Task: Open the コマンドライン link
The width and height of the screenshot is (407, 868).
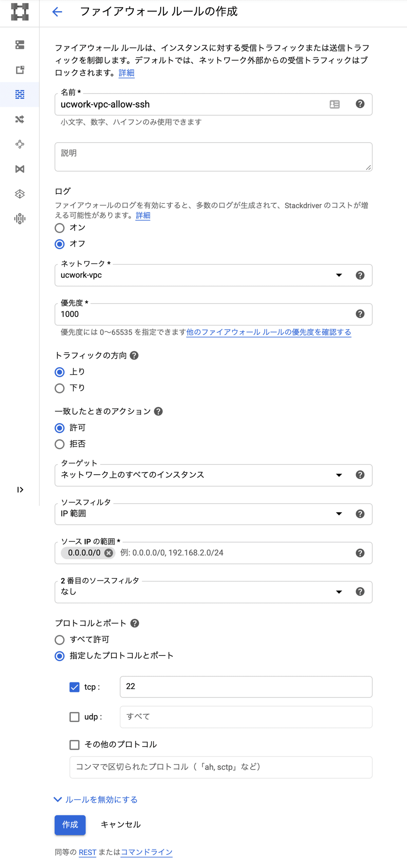Action: (x=147, y=852)
